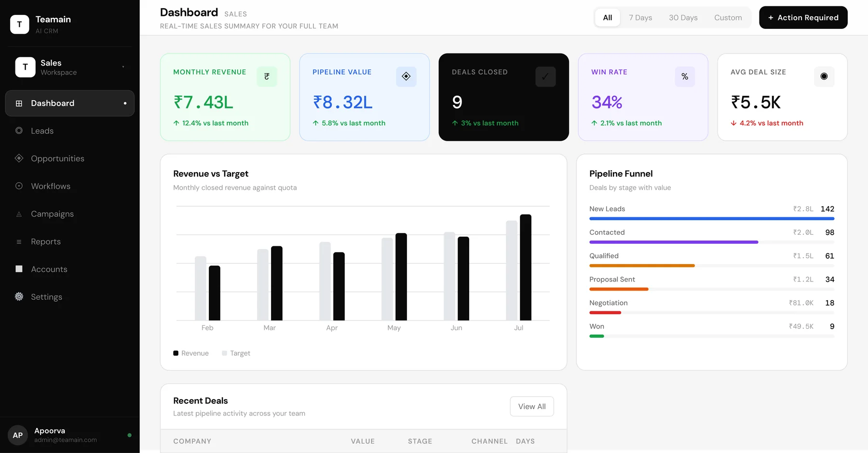This screenshot has height=453, width=868.
Task: Choose the Custom date range tab
Action: tap(728, 17)
